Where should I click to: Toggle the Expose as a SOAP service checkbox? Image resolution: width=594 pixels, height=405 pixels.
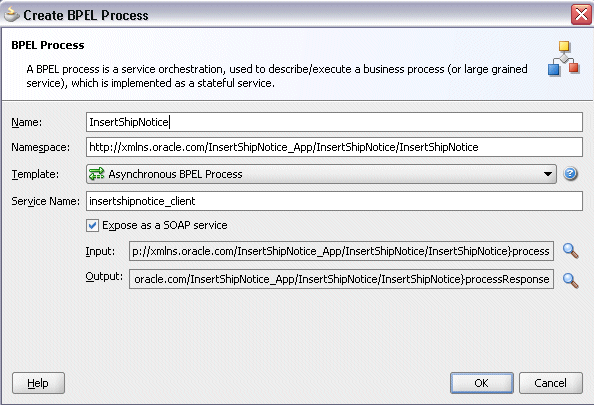click(92, 225)
